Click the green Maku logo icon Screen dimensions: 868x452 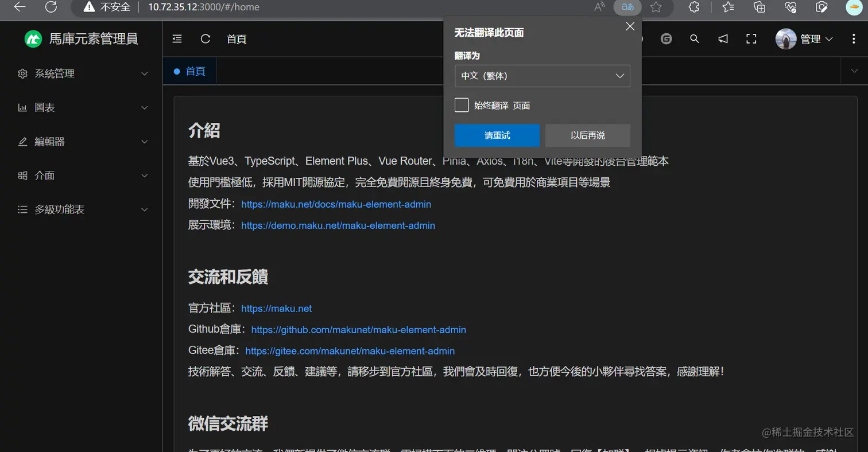[33, 39]
